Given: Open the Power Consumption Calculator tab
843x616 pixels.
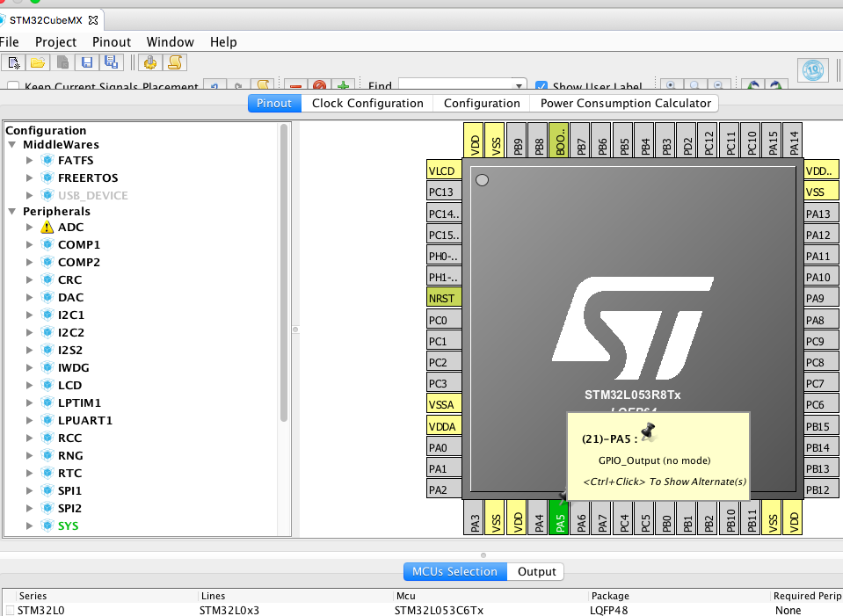Looking at the screenshot, I should click(625, 103).
